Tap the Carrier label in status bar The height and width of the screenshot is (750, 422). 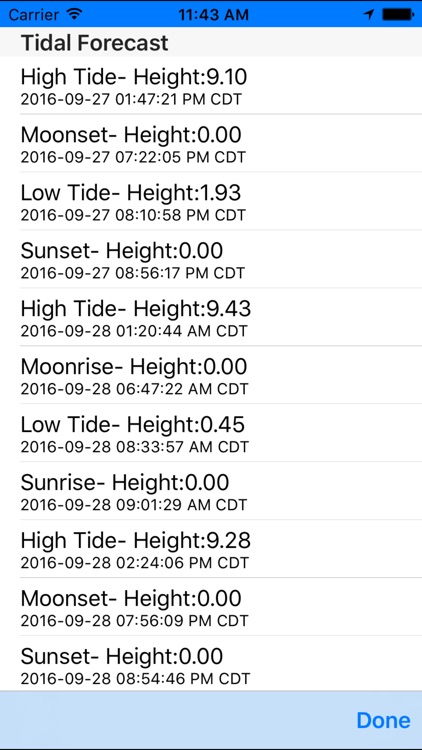(x=34, y=15)
